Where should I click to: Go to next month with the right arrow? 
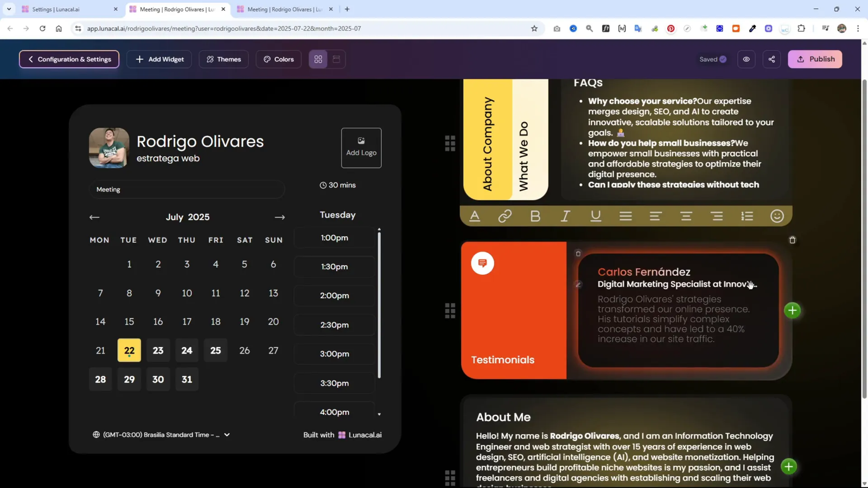279,217
